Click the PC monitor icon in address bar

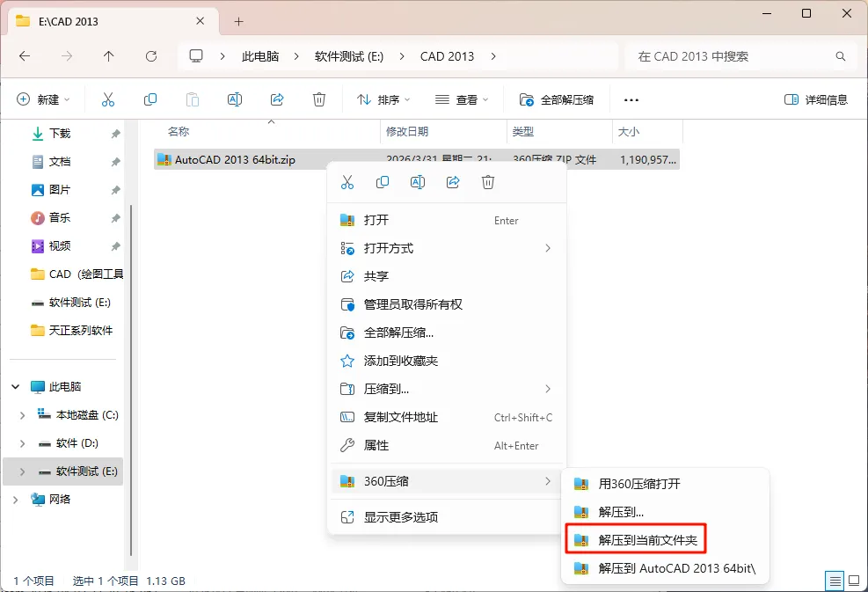click(x=196, y=56)
